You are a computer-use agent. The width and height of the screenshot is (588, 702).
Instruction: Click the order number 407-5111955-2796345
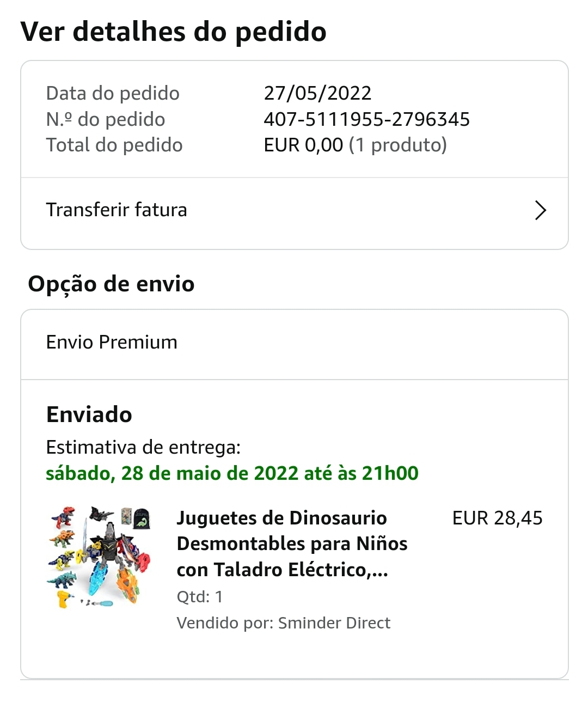366,119
